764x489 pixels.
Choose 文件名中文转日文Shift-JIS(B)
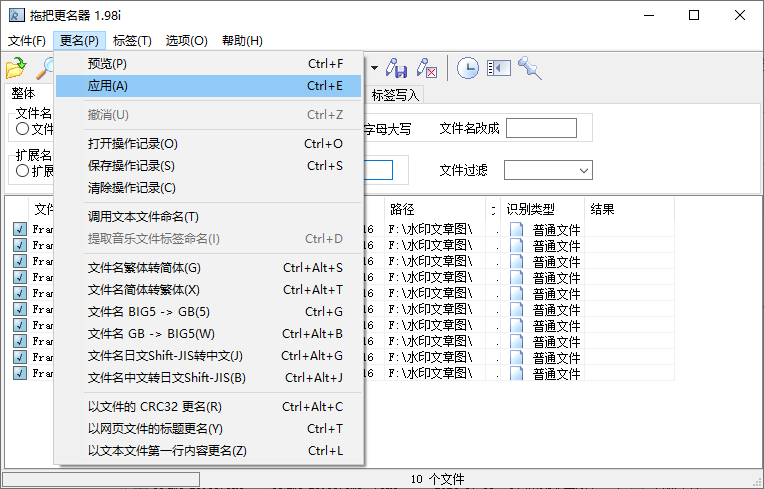click(x=209, y=377)
